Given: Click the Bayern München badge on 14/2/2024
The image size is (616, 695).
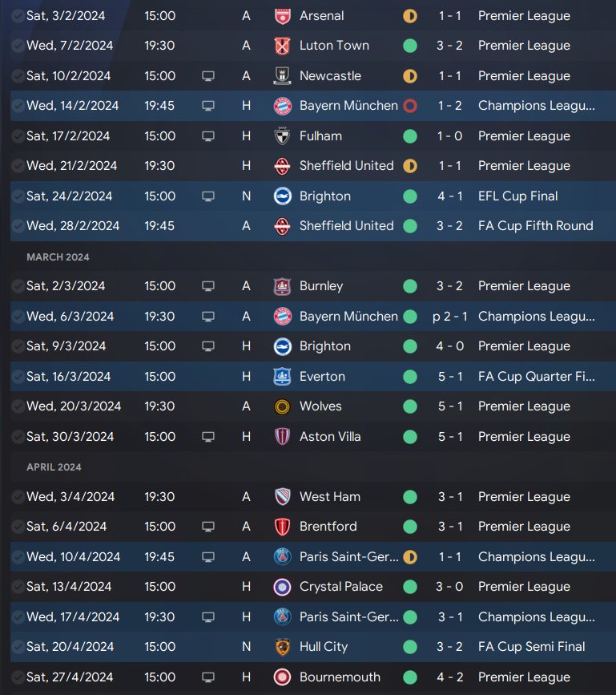Looking at the screenshot, I should click(281, 106).
